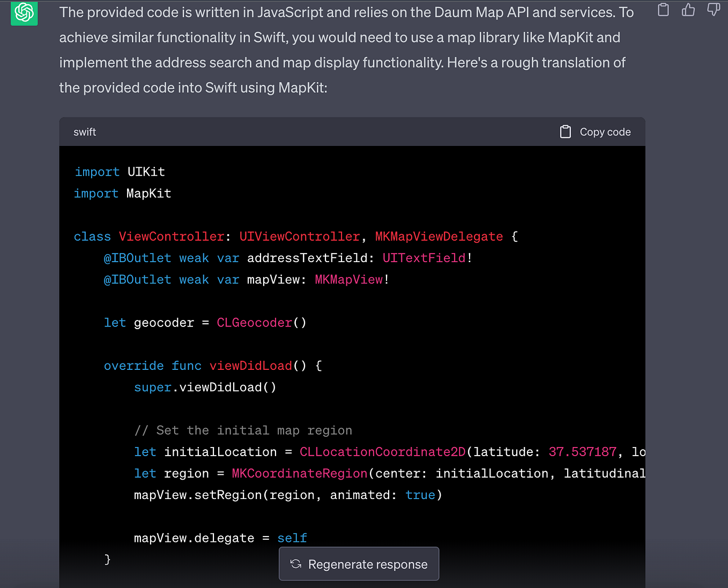Give thumbs up feedback on the response
Viewport: 728px width, 588px height.
(x=688, y=10)
